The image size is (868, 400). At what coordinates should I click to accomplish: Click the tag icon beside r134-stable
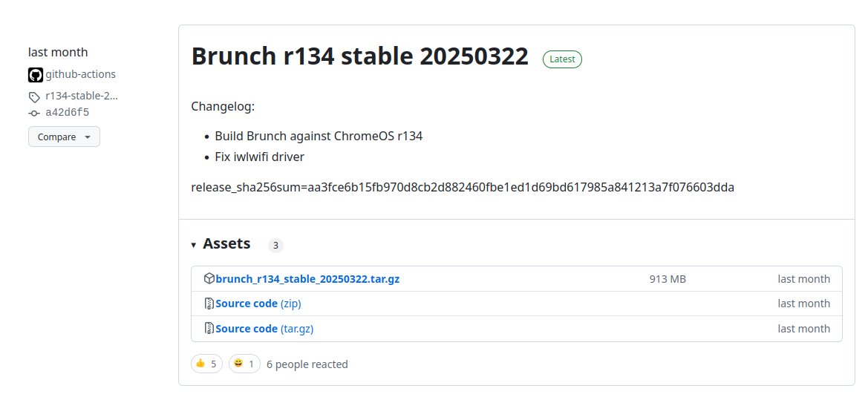pos(34,96)
